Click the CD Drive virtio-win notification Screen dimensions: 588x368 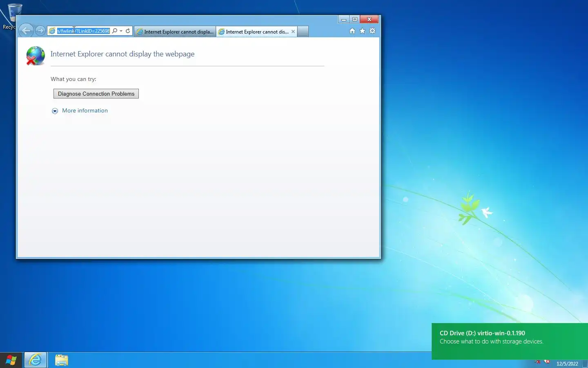coord(510,341)
